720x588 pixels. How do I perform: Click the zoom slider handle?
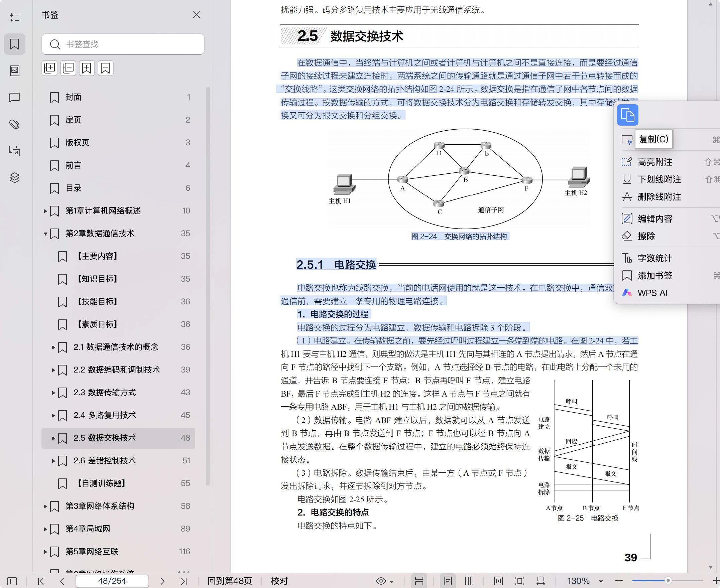(x=668, y=581)
